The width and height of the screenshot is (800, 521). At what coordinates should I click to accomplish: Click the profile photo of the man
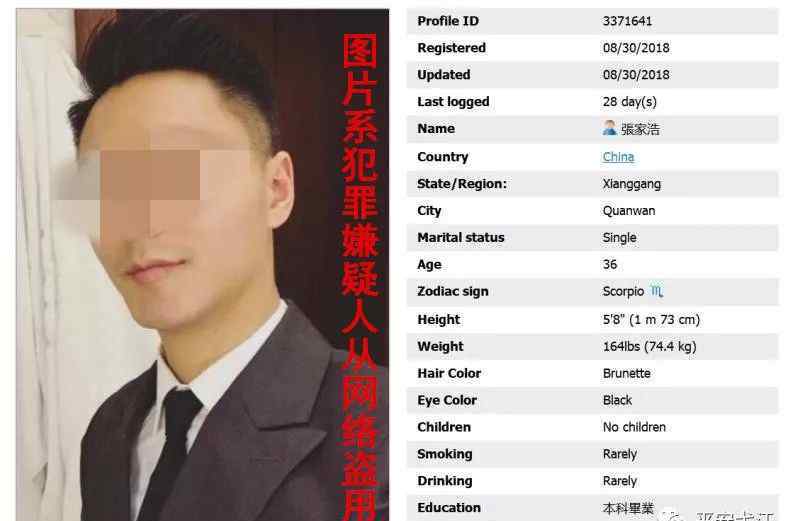203,265
